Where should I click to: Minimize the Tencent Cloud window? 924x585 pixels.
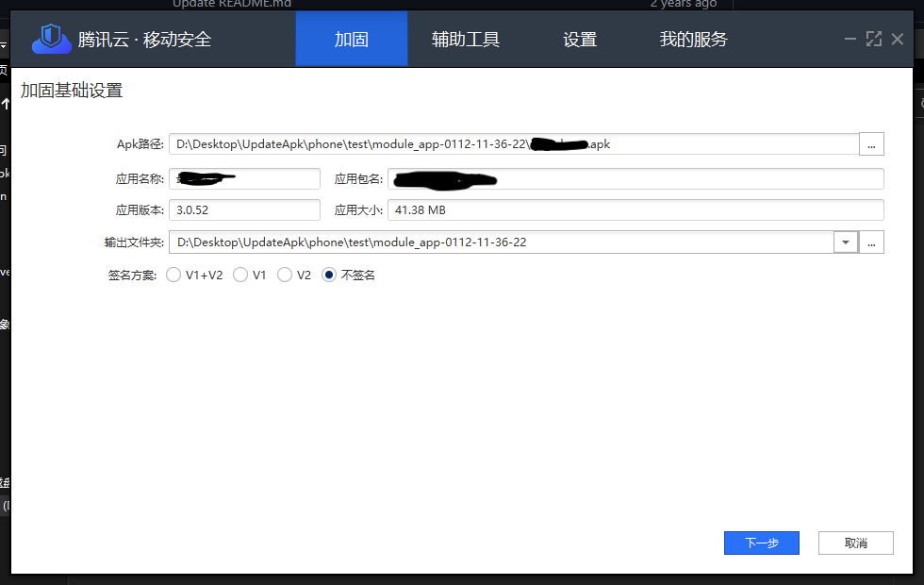850,39
